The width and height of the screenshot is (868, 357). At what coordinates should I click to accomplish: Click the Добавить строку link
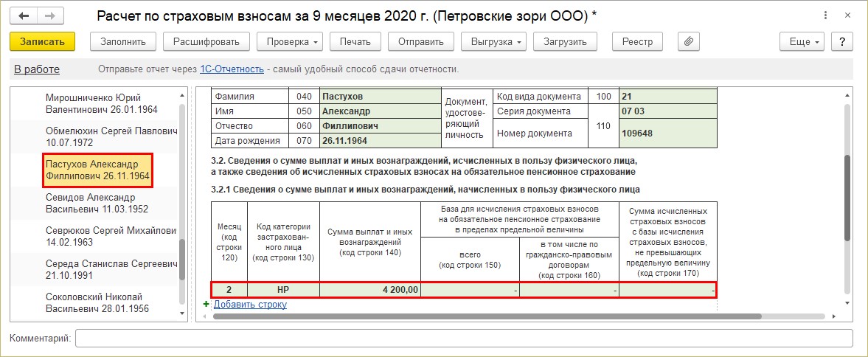pos(250,304)
